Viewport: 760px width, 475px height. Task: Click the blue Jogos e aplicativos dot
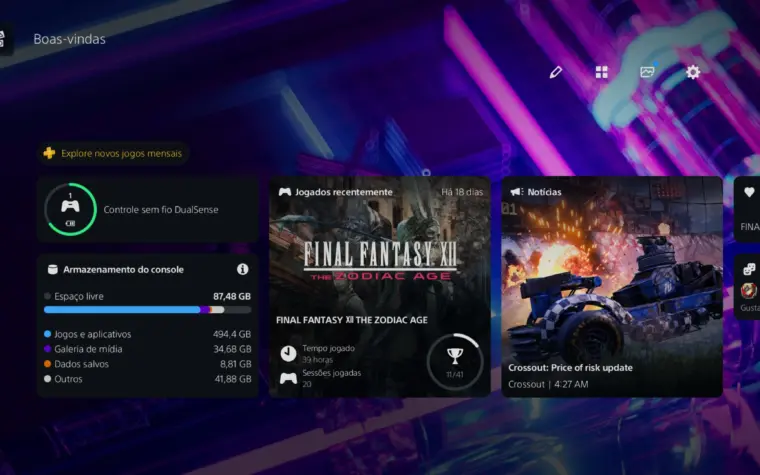click(x=48, y=334)
